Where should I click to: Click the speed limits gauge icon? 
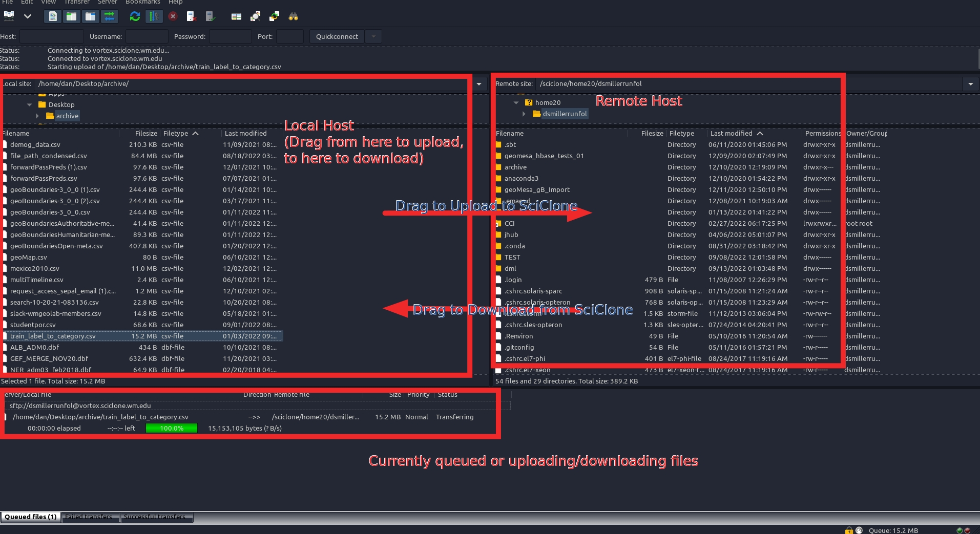click(859, 530)
